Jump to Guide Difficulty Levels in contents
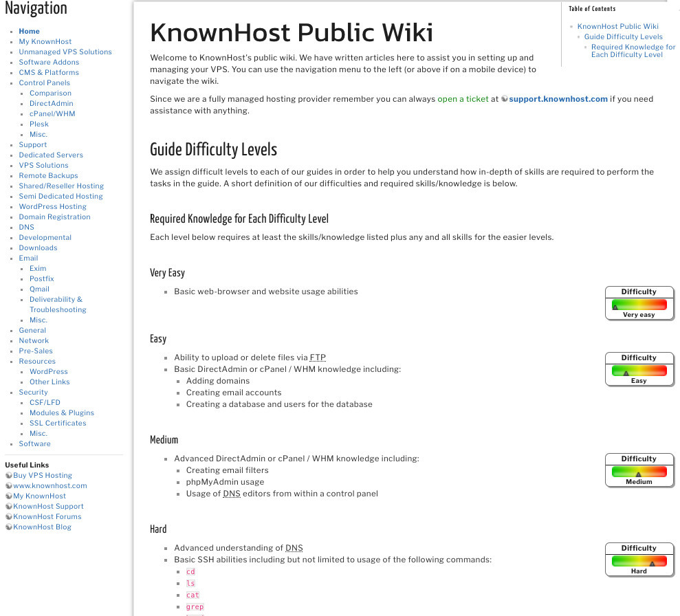This screenshot has height=616, width=680. pyautogui.click(x=623, y=37)
